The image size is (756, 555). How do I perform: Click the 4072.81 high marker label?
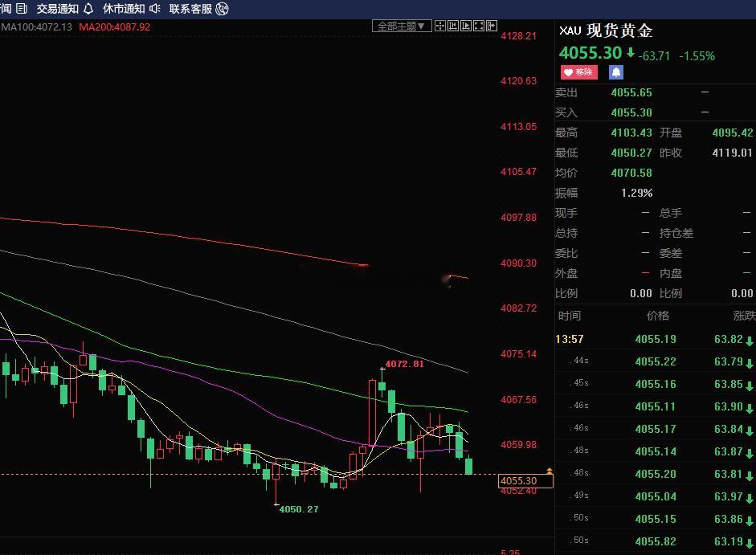[x=405, y=364]
